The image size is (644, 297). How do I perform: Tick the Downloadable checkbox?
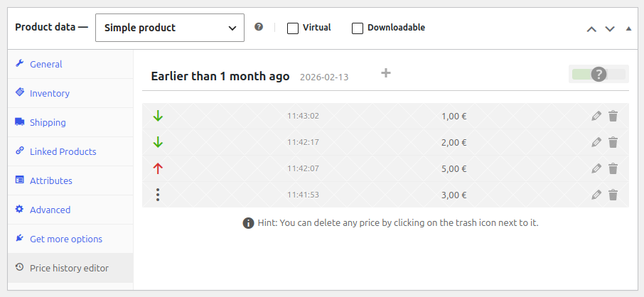pyautogui.click(x=358, y=28)
